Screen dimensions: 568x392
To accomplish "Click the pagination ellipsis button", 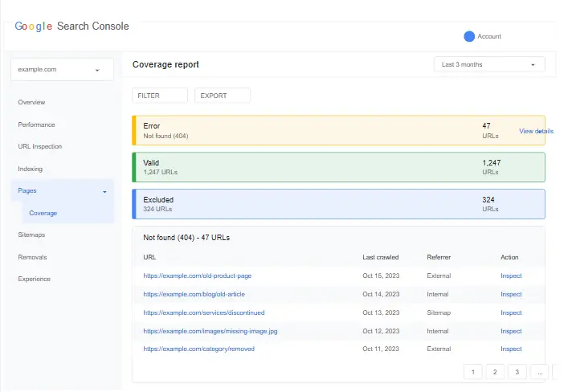I will (540, 372).
